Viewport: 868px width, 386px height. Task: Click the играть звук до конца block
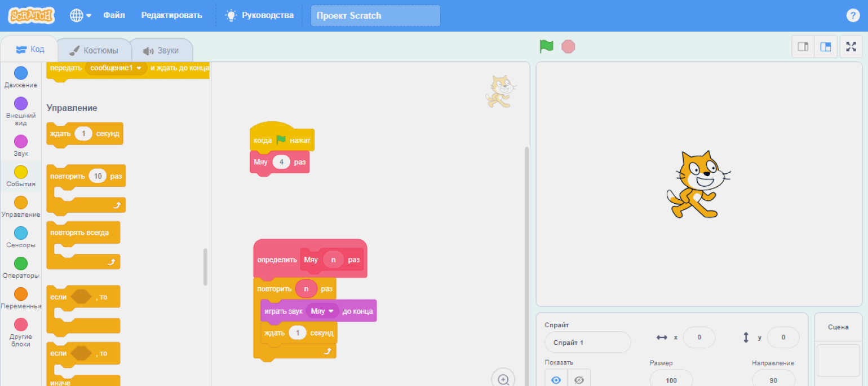click(318, 311)
